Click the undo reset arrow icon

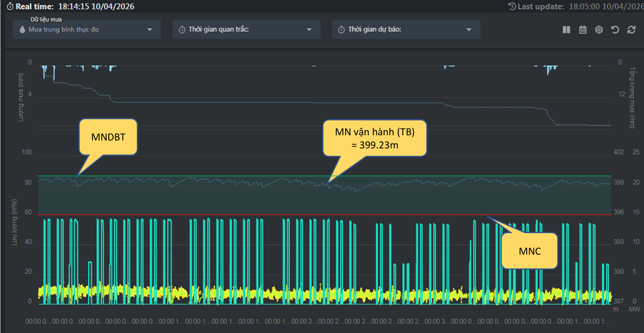click(615, 30)
